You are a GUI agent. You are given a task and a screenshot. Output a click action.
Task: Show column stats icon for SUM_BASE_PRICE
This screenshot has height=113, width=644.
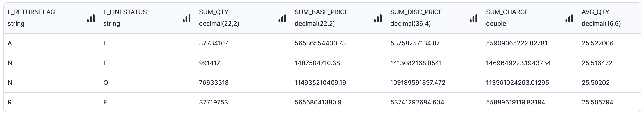point(378,18)
